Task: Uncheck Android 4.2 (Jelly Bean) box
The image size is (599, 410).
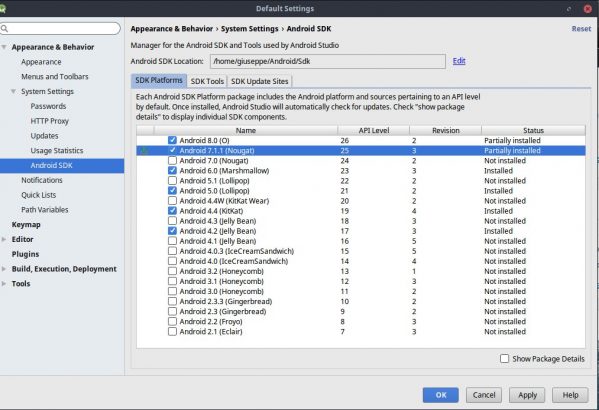Action: click(x=172, y=231)
